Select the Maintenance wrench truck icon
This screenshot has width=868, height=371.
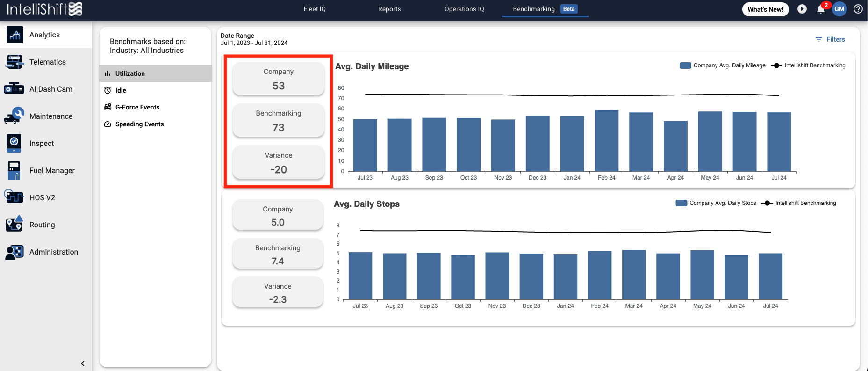pos(14,116)
